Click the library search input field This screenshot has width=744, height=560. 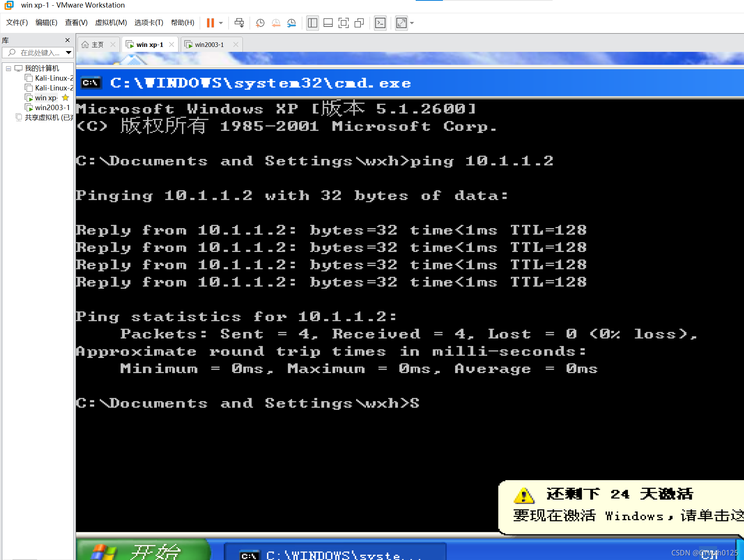(40, 53)
